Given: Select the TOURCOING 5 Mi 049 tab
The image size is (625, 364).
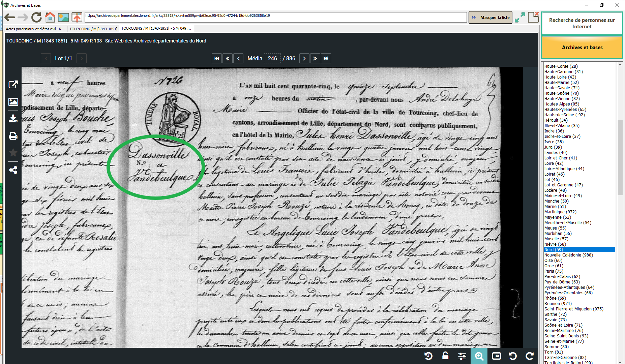Looking at the screenshot, I should (x=156, y=28).
